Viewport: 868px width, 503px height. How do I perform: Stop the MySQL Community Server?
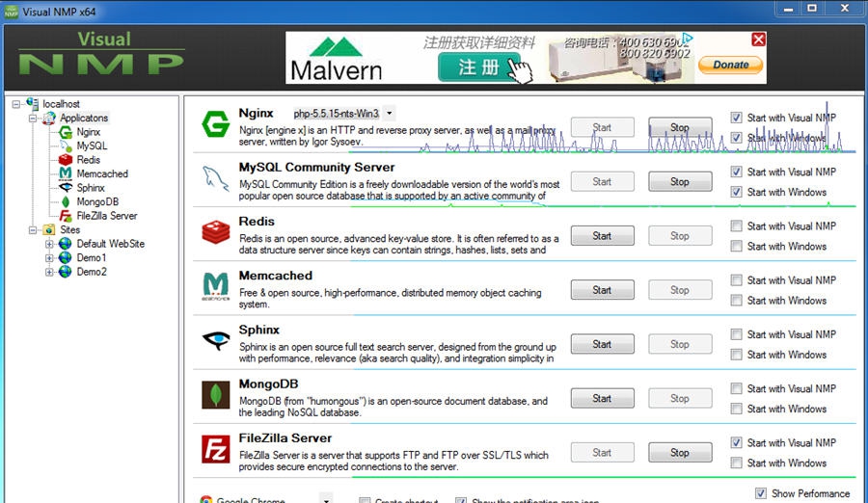(680, 181)
